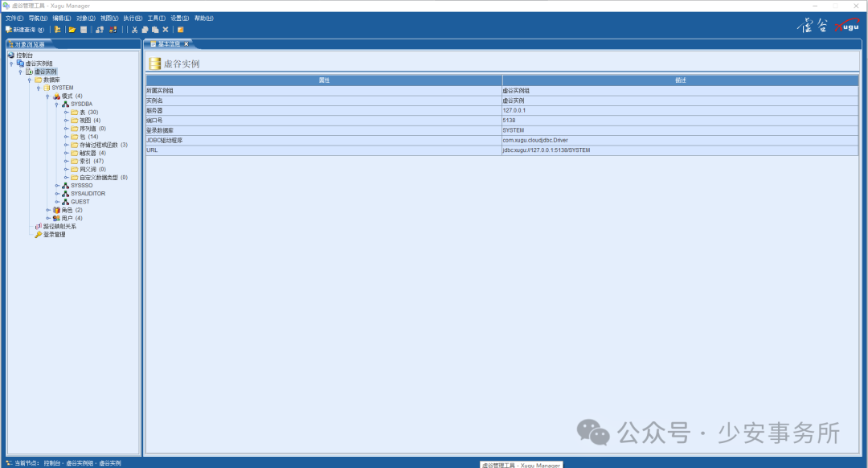The width and height of the screenshot is (868, 468).
Task: Select the 存储过程或函数 (3) tree row
Action: click(100, 145)
